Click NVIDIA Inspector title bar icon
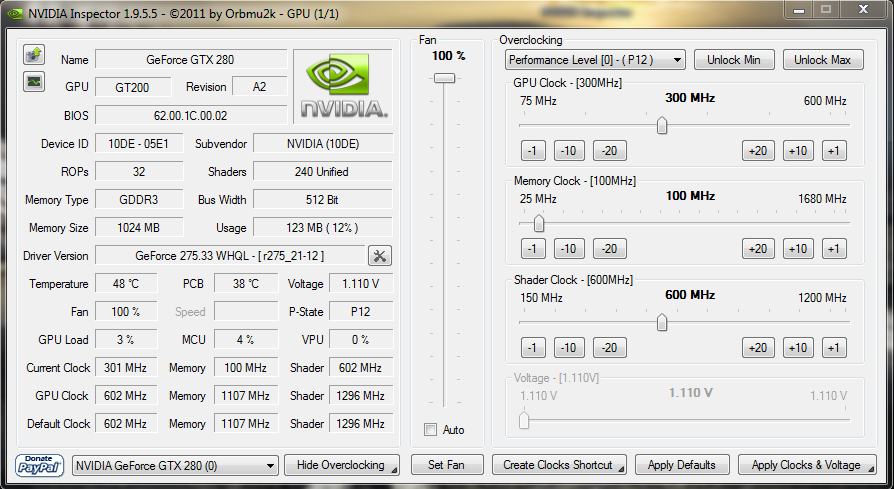Image resolution: width=894 pixels, height=489 pixels. [x=15, y=14]
